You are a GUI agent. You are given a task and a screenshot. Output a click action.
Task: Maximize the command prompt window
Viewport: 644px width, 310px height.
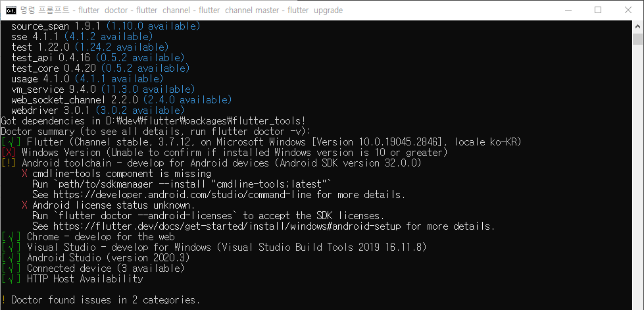598,11
